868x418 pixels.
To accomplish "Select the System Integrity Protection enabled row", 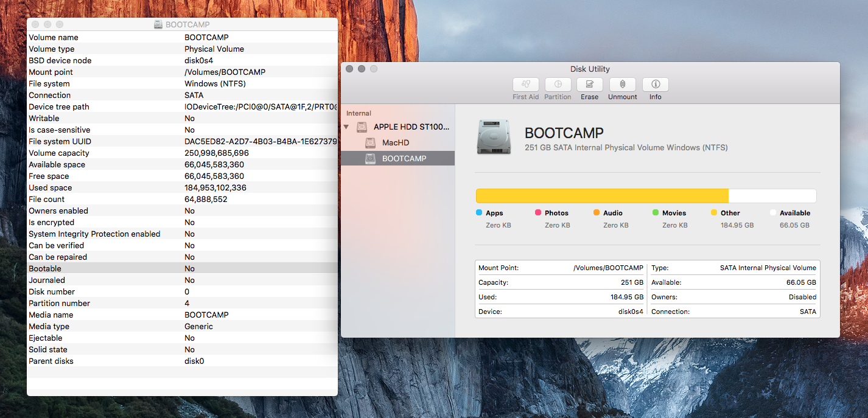I will coord(182,234).
